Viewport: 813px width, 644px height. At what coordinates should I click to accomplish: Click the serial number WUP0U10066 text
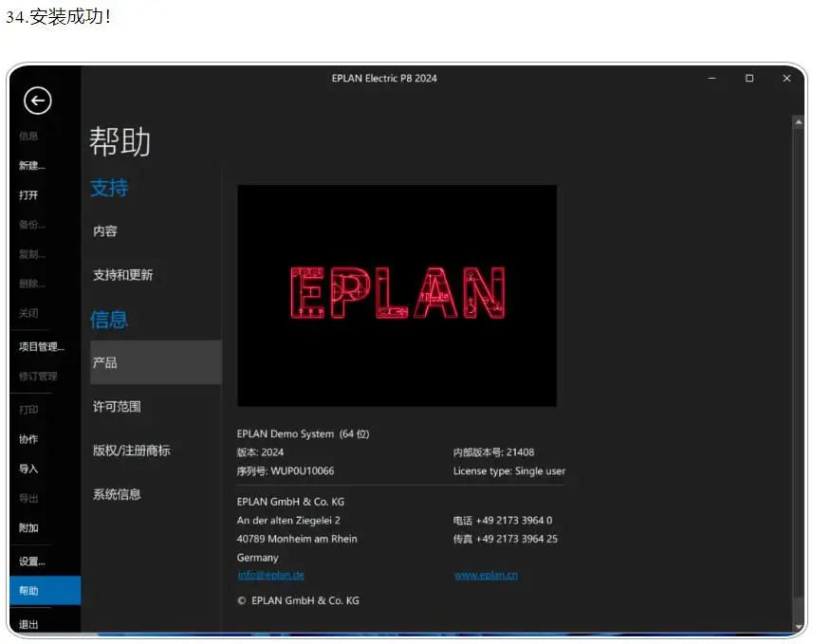303,470
